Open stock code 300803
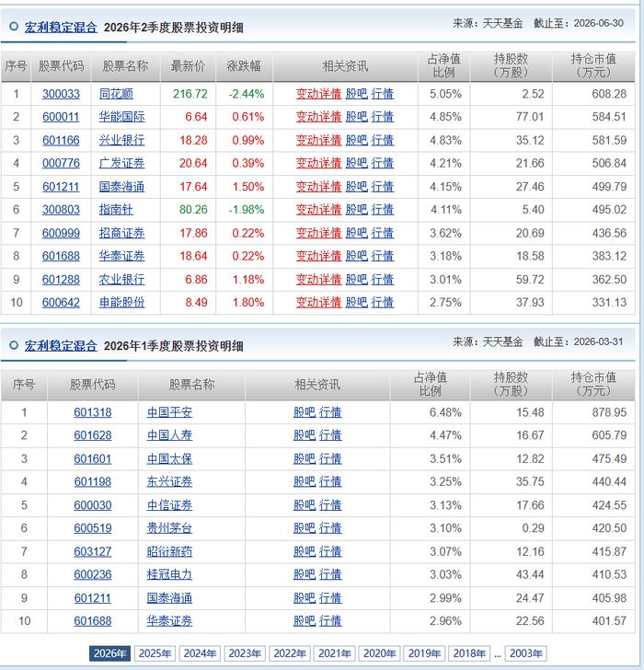This screenshot has height=670, width=644. 61,210
